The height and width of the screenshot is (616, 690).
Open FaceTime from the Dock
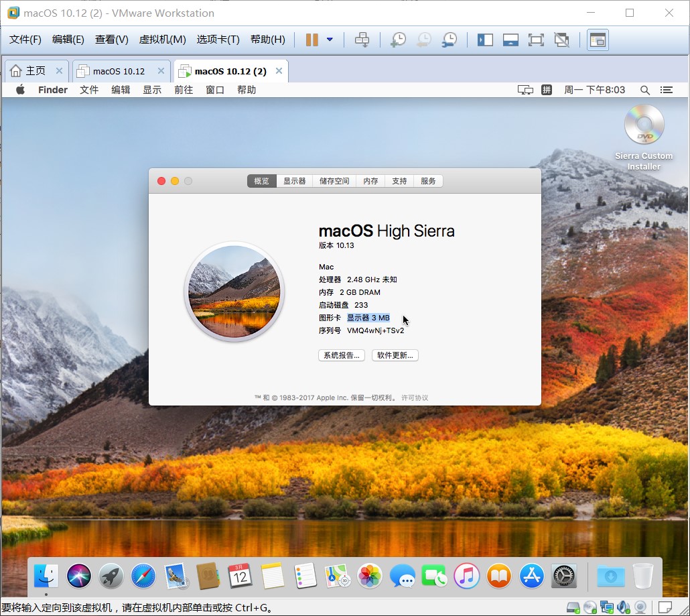[434, 576]
